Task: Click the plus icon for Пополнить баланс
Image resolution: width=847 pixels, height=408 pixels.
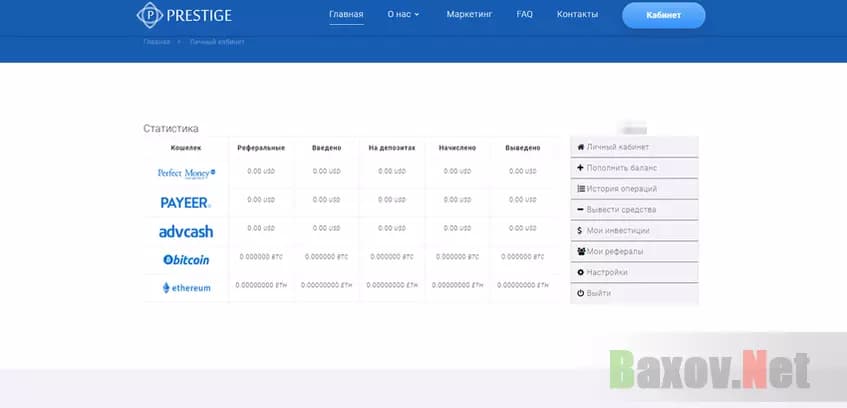Action: click(581, 168)
